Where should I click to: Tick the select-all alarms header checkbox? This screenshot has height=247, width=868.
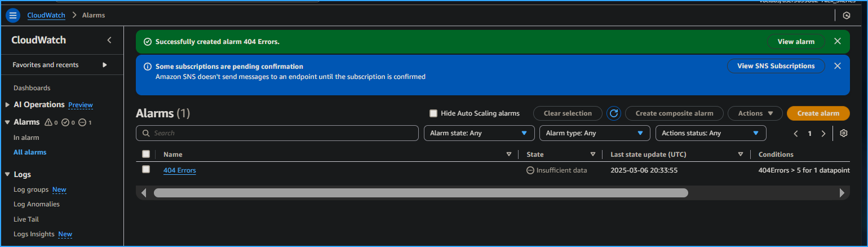pyautogui.click(x=146, y=154)
